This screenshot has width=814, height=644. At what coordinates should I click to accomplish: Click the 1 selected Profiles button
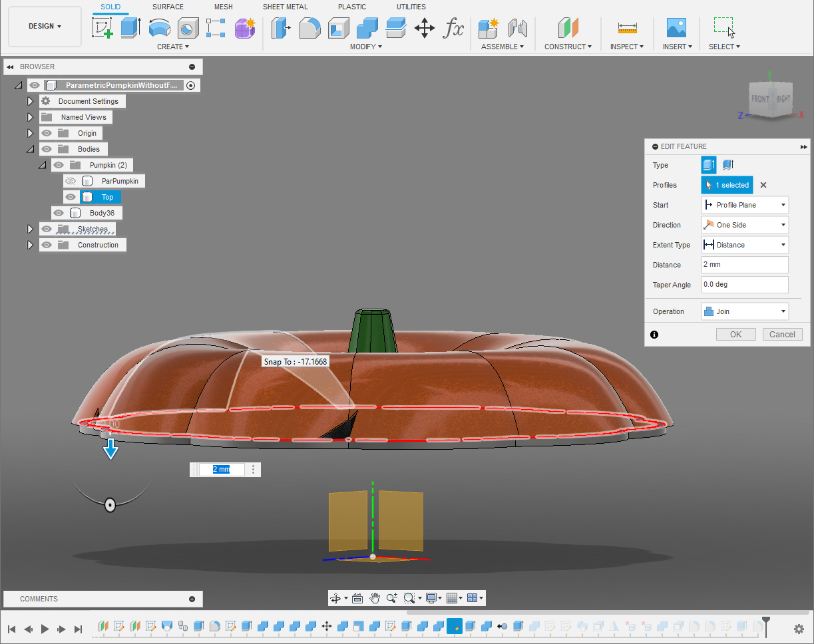[x=727, y=185]
